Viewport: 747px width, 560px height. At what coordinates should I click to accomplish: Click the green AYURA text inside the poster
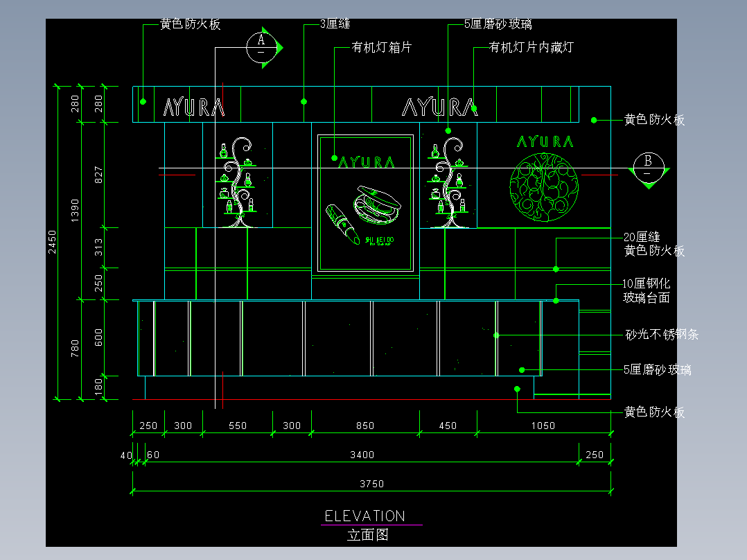tap(367, 162)
